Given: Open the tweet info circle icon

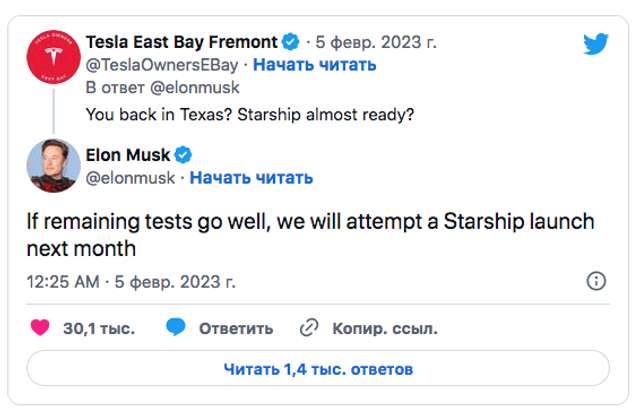Looking at the screenshot, I should click(596, 280).
